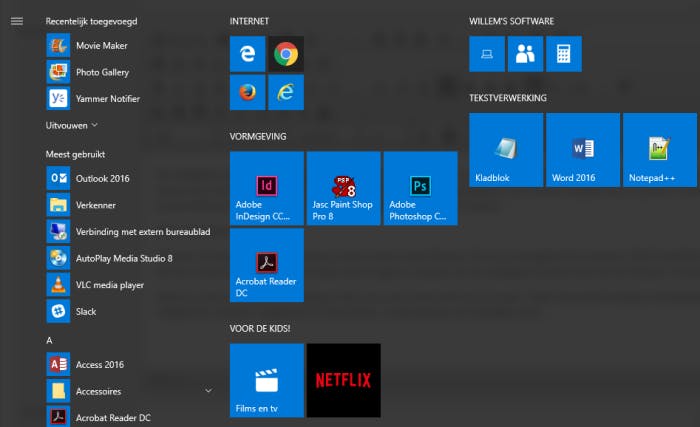
Task: Open Word 2016 tile
Action: (x=583, y=150)
